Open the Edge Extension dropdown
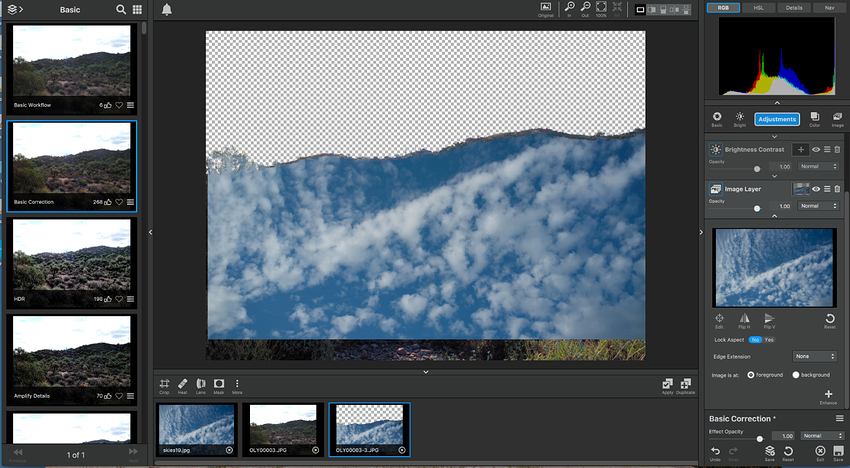 click(814, 356)
